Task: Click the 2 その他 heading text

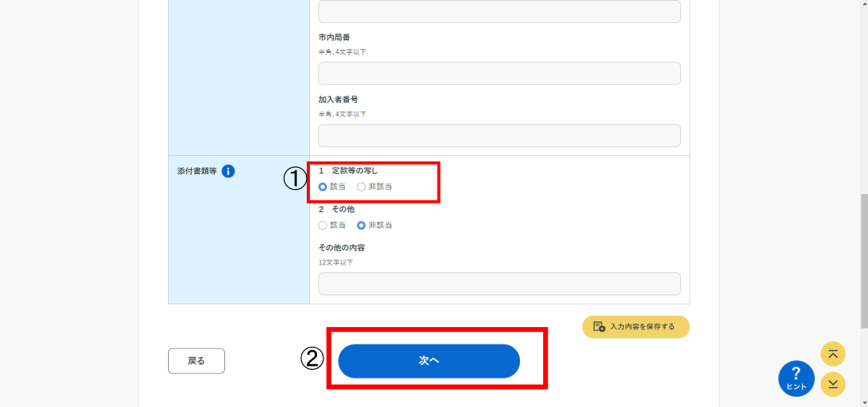Action: [x=337, y=210]
